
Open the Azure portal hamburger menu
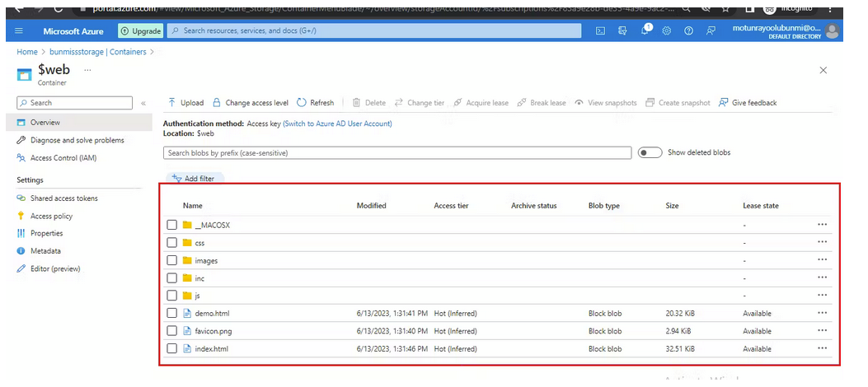(x=19, y=30)
